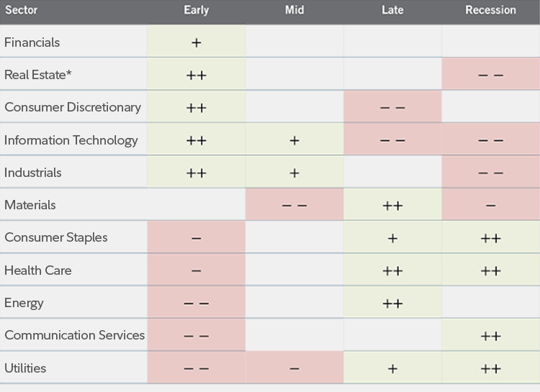Click the Late column header

[x=392, y=10]
